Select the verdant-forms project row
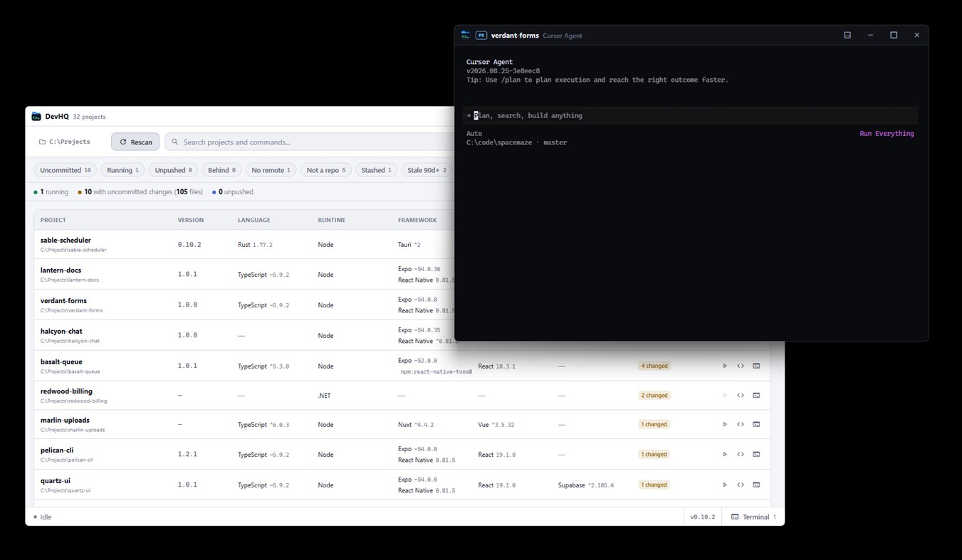The image size is (962, 560). 244,305
